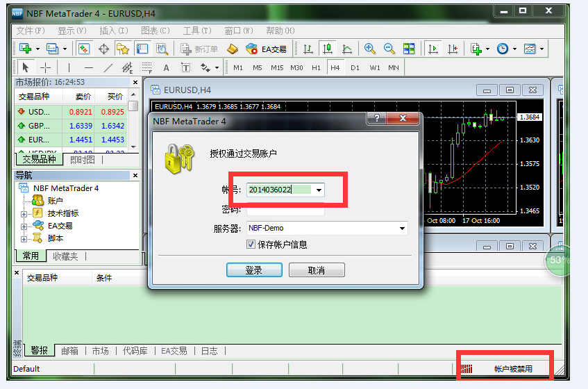
Task: Toggle the EA交易 auto trading button
Action: (267, 49)
